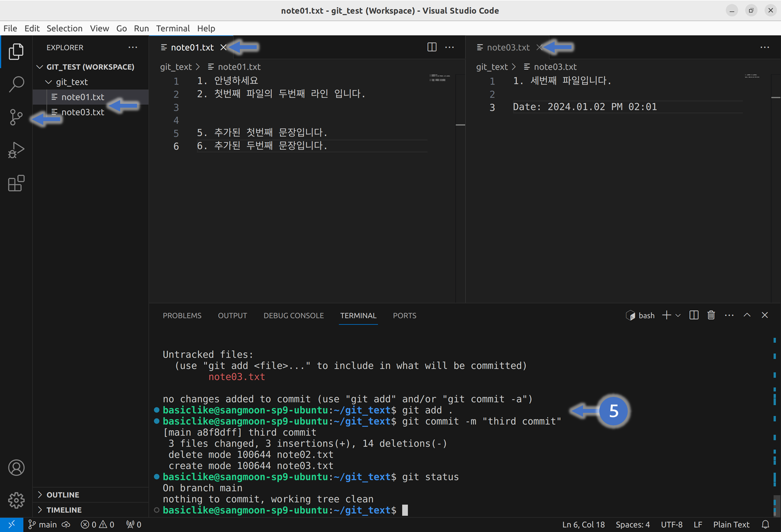Switch to the OUTPUT panel tab
This screenshot has width=781, height=532.
point(232,316)
